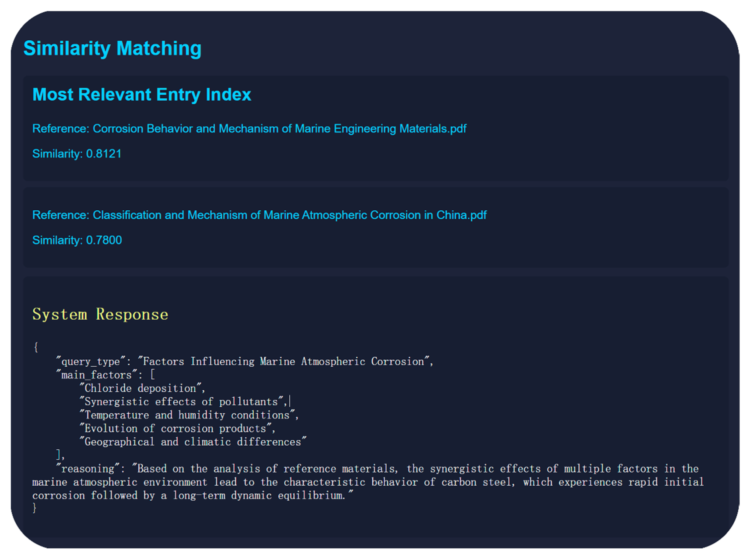
Task: Click the "Geographical and climatic differences" entry
Action: tap(193, 442)
